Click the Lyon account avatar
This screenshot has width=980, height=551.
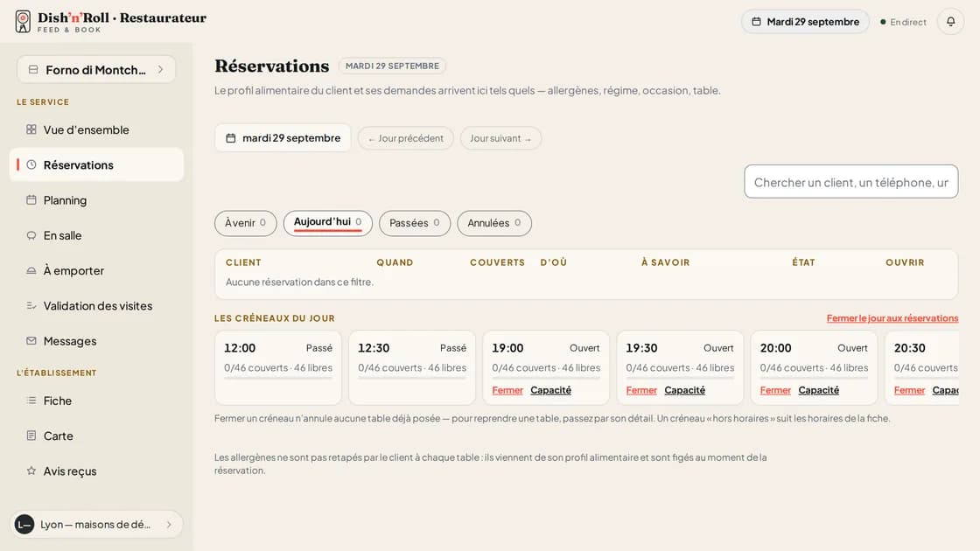pos(24,524)
